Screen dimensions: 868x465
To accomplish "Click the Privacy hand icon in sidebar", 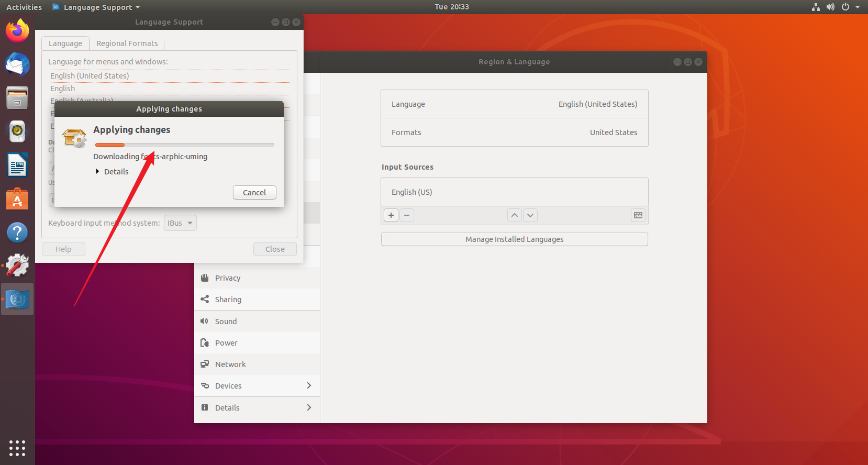I will [x=205, y=278].
